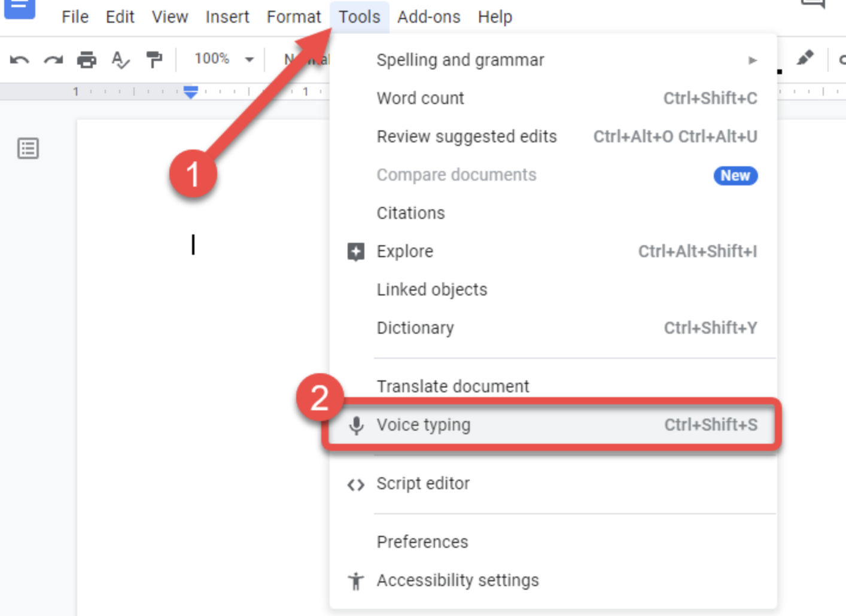Click in the document page at cursor
Viewport: 846px width, 616px height.
coord(193,245)
